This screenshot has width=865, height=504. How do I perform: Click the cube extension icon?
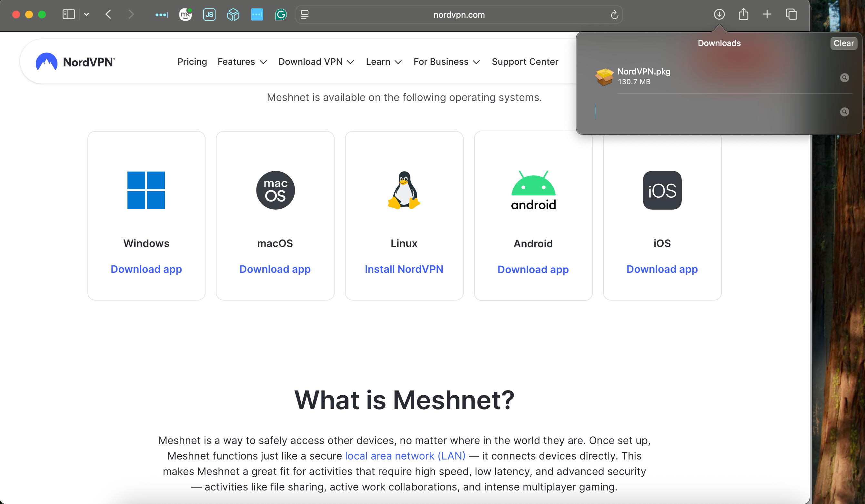pos(233,15)
